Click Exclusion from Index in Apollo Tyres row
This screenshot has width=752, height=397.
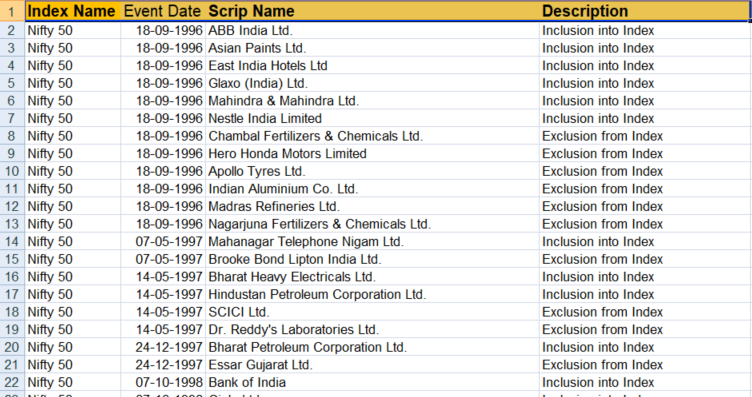pos(644,171)
